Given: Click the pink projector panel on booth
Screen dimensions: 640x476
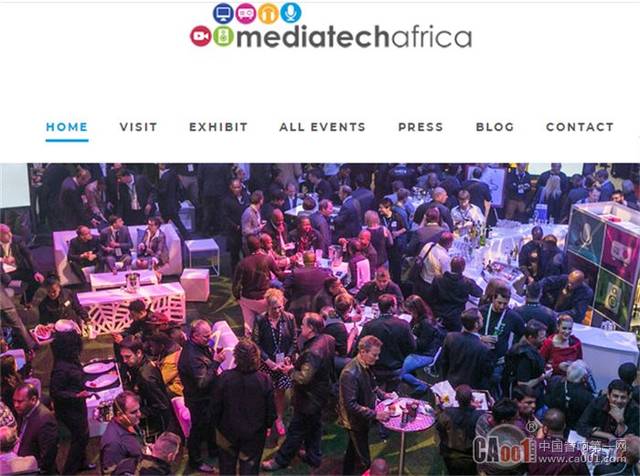Looking at the screenshot, I should pos(620,252).
